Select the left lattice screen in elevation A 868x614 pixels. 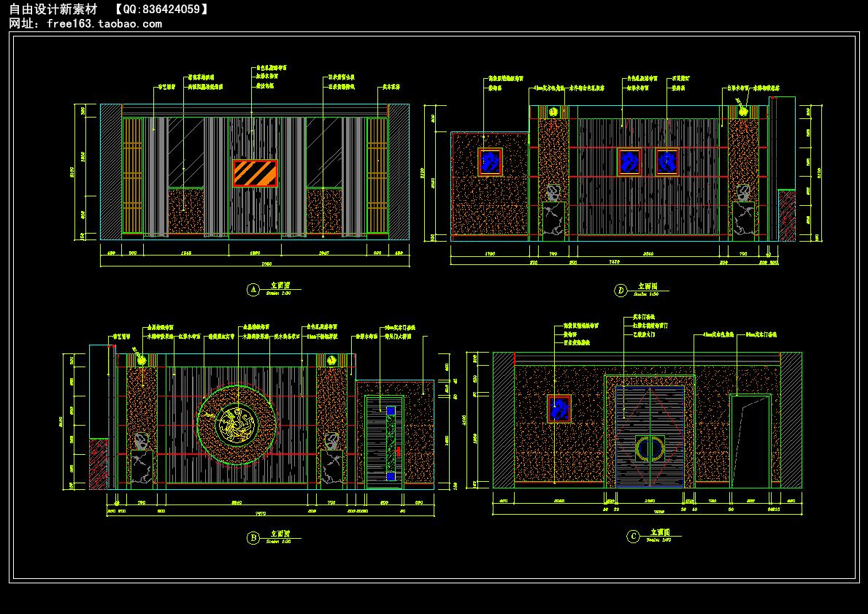(133, 175)
